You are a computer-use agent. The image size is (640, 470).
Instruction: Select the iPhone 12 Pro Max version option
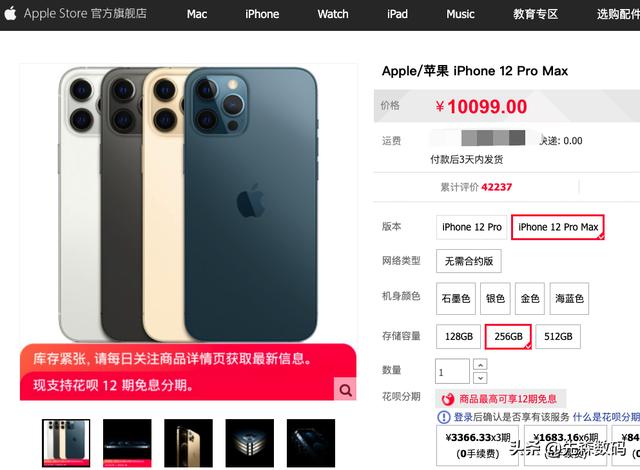558,227
